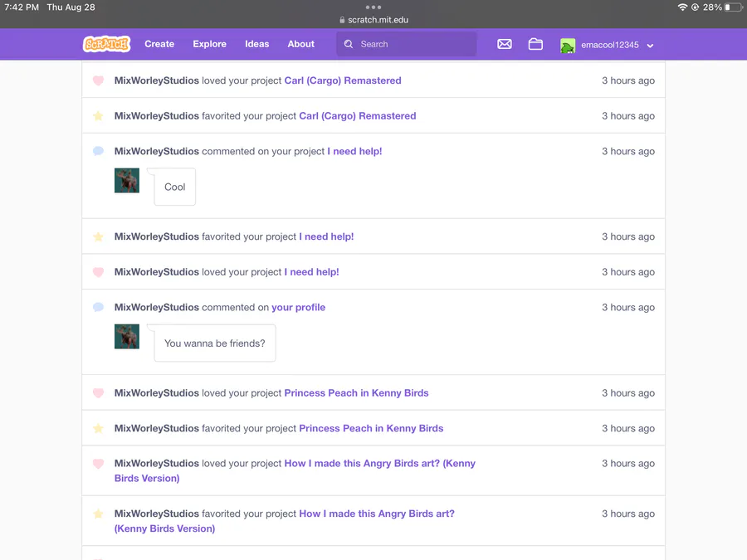Open Carl (Cargo) Remastered from favorited notification
This screenshot has height=560, width=747.
pyautogui.click(x=358, y=115)
